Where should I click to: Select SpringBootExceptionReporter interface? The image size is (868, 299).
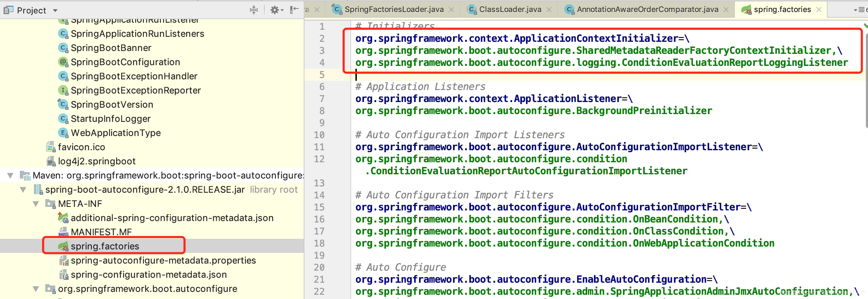click(x=136, y=90)
